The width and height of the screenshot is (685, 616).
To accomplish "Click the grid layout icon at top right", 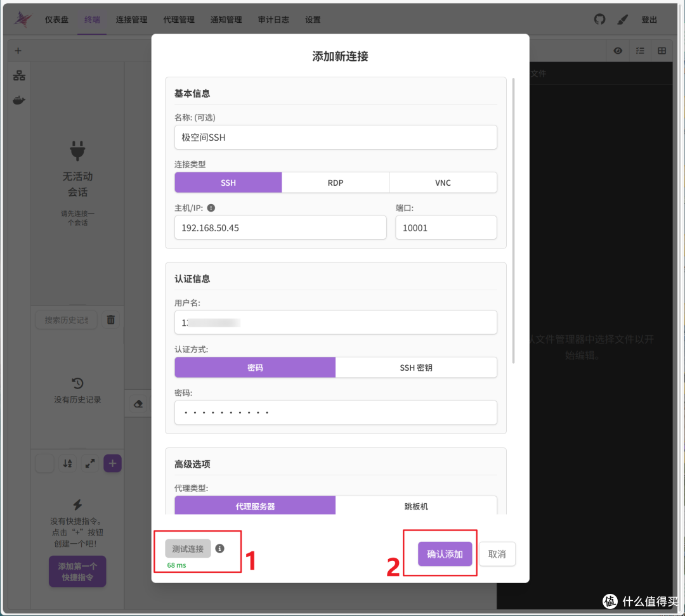I will [662, 51].
